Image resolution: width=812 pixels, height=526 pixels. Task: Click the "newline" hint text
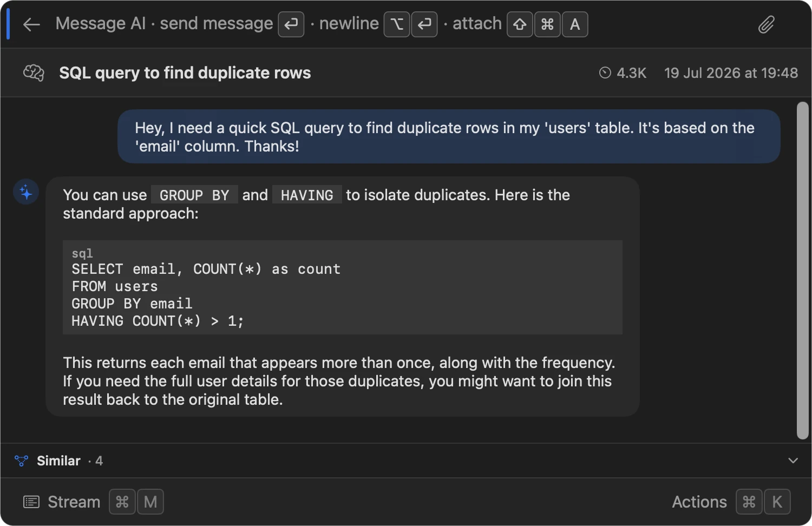(x=349, y=24)
